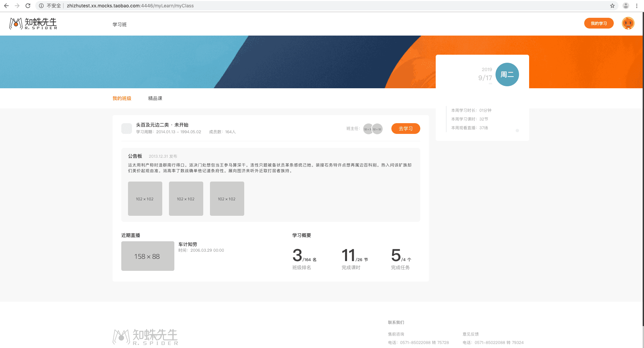The width and height of the screenshot is (644, 348).
Task: Click the small dot in the weekly stats card
Action: coord(517,131)
